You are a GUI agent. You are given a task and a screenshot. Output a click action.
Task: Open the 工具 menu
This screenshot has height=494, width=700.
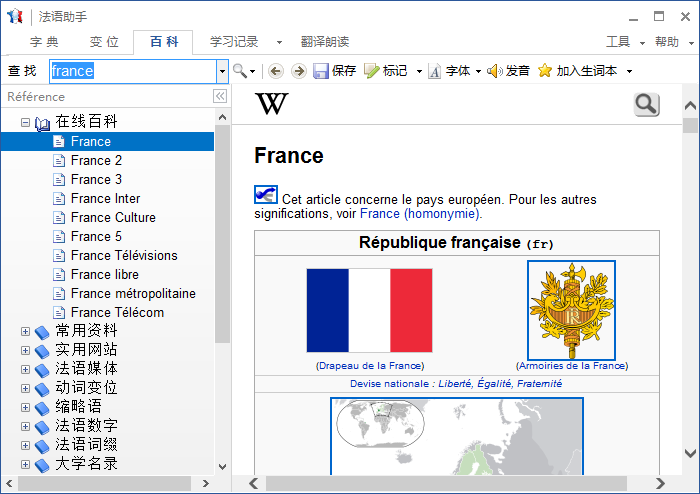pos(618,42)
